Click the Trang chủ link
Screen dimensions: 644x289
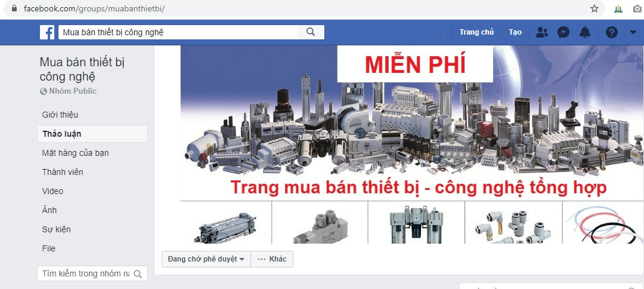click(x=476, y=32)
